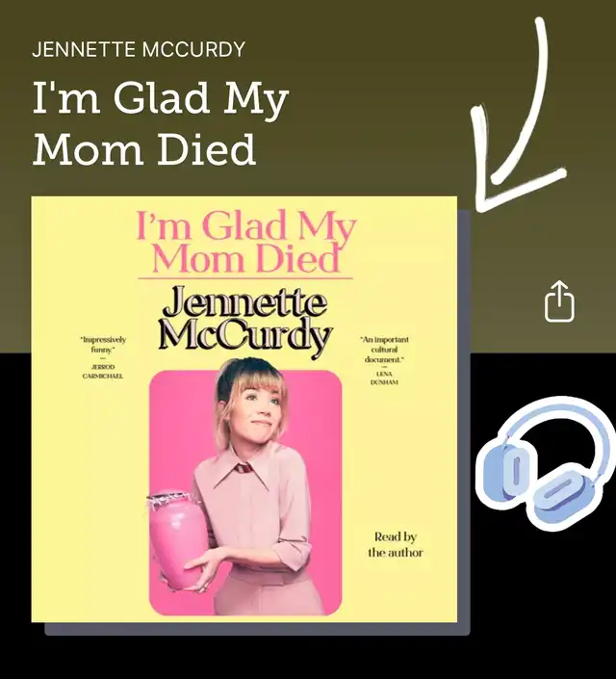Click the white hand-drawn arrow
Image resolution: width=616 pixels, height=679 pixels.
coord(519,115)
